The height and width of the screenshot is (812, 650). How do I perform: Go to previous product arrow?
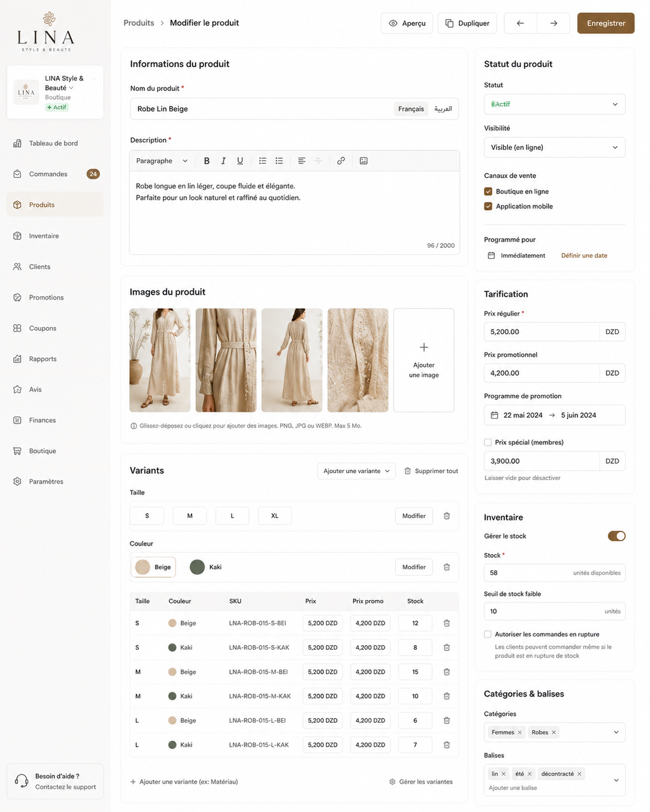520,23
